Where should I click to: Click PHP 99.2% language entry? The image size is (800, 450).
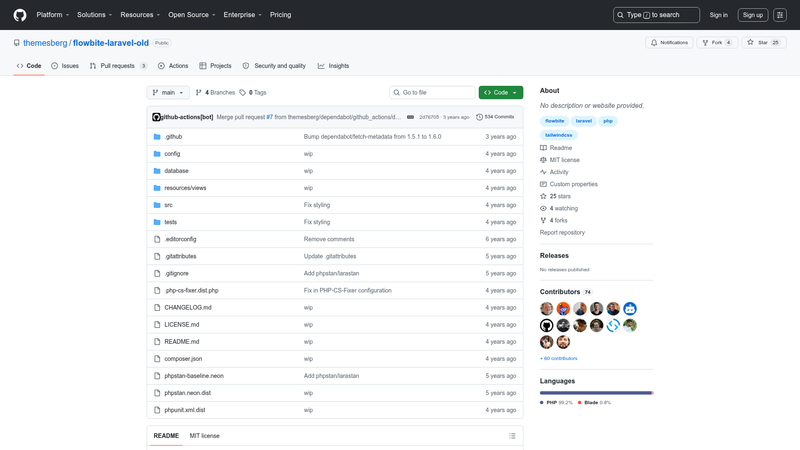(x=556, y=403)
